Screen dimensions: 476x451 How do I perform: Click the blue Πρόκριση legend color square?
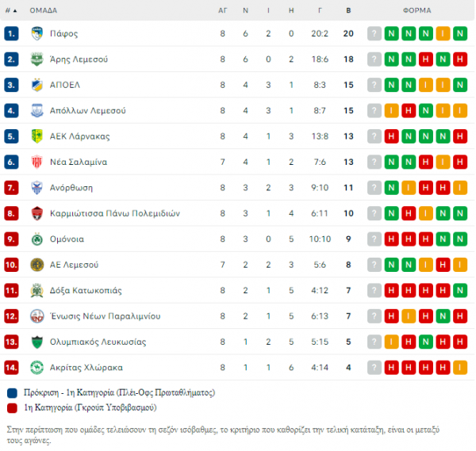[x=12, y=393]
